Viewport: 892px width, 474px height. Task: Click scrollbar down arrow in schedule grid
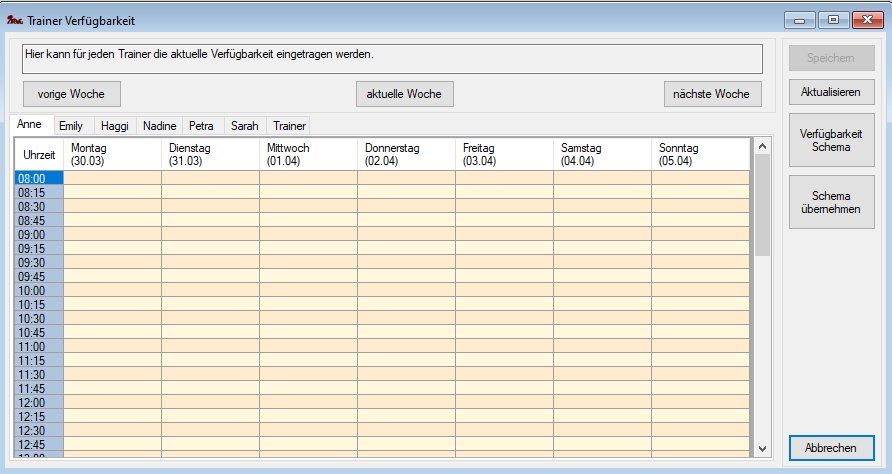point(763,448)
